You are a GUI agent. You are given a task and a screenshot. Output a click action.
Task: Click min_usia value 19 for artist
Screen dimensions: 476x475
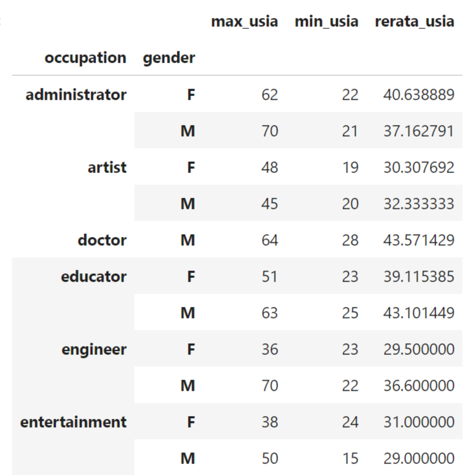[x=350, y=168]
